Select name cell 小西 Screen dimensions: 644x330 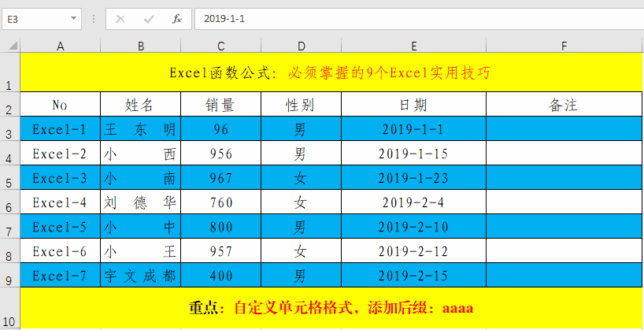[140, 153]
